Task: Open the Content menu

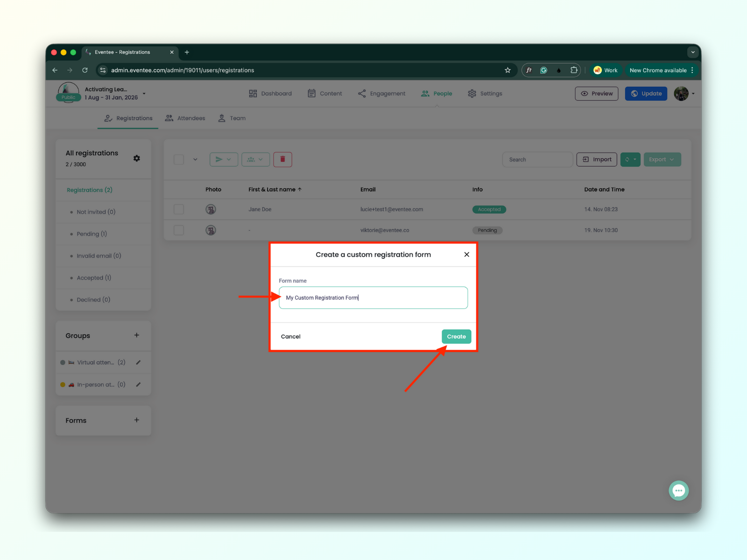Action: 324,94
